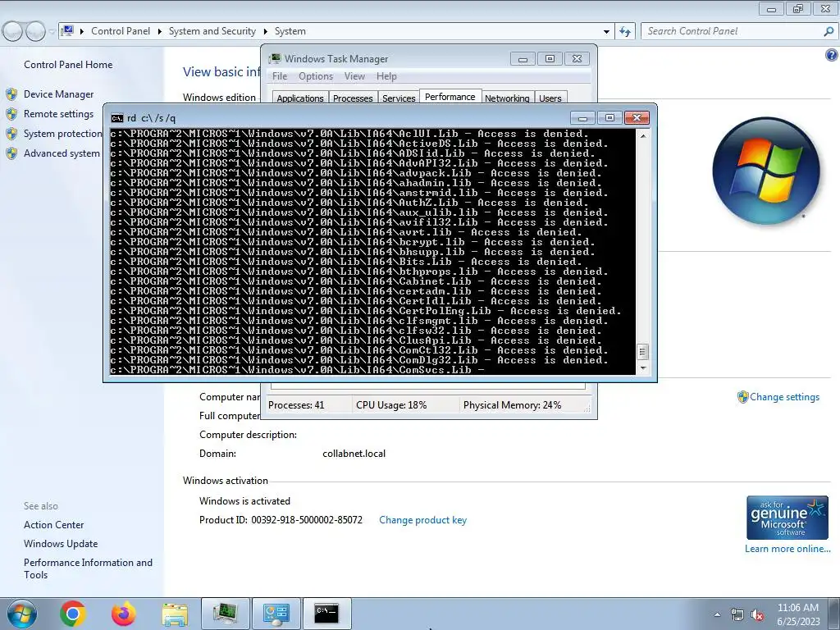Viewport: 840px width, 630px height.
Task: Click the System breadcrumb
Action: point(290,31)
